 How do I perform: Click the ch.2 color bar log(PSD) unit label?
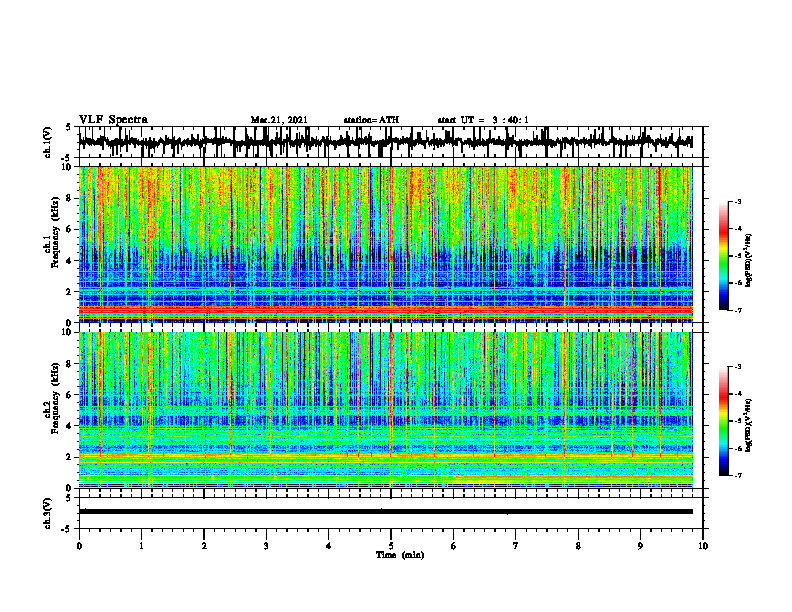pyautogui.click(x=749, y=424)
